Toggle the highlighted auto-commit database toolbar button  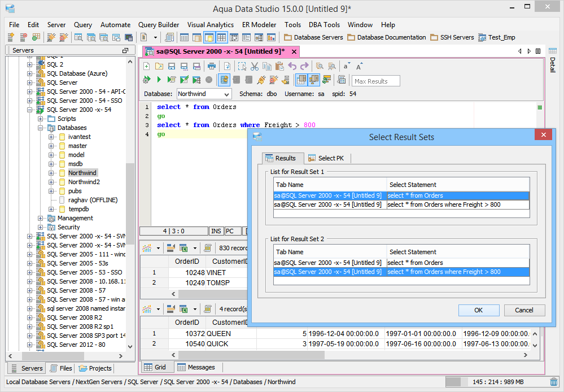click(224, 80)
